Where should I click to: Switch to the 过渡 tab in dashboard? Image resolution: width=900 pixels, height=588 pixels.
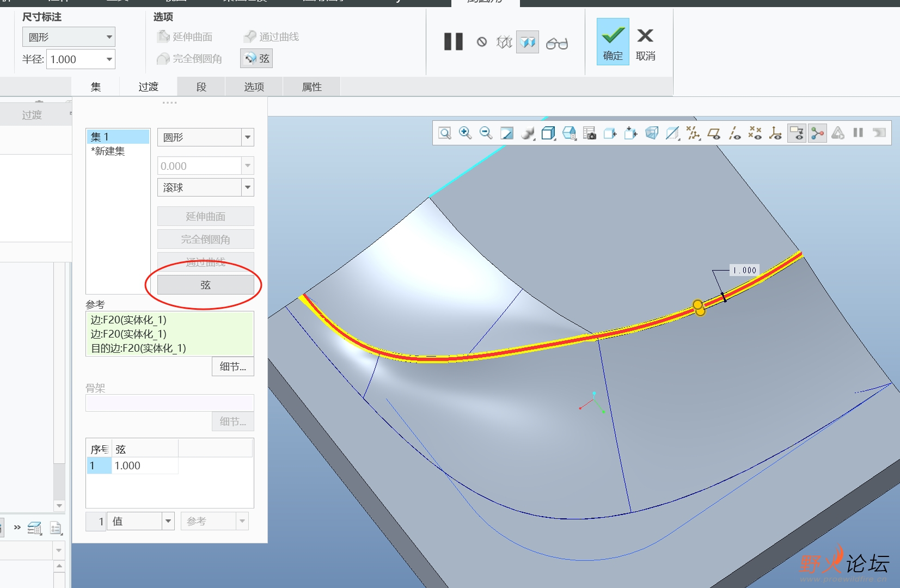point(148,87)
